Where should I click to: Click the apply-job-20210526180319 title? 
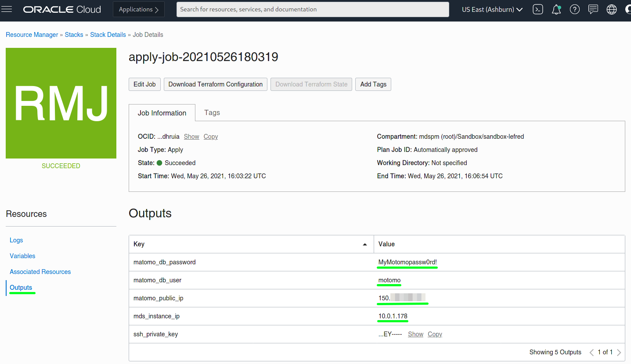[203, 57]
